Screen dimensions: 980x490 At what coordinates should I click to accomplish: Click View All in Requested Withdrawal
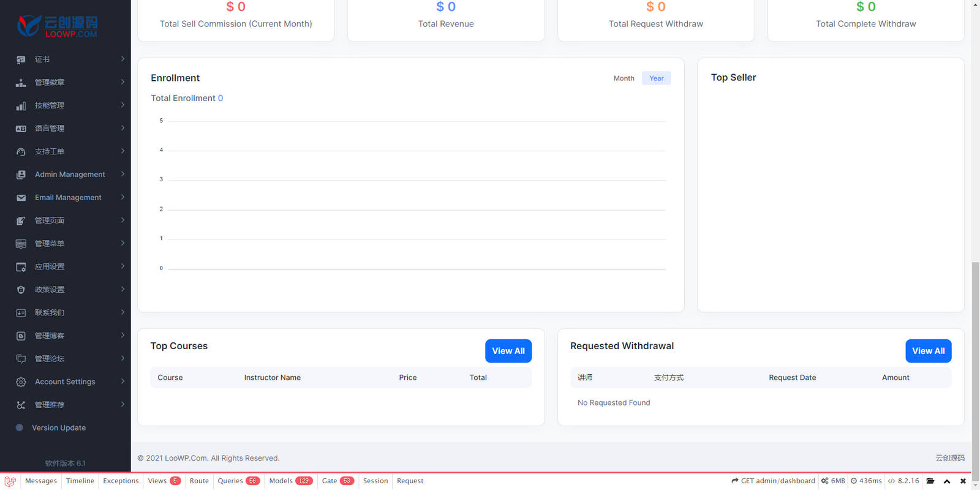(x=929, y=351)
